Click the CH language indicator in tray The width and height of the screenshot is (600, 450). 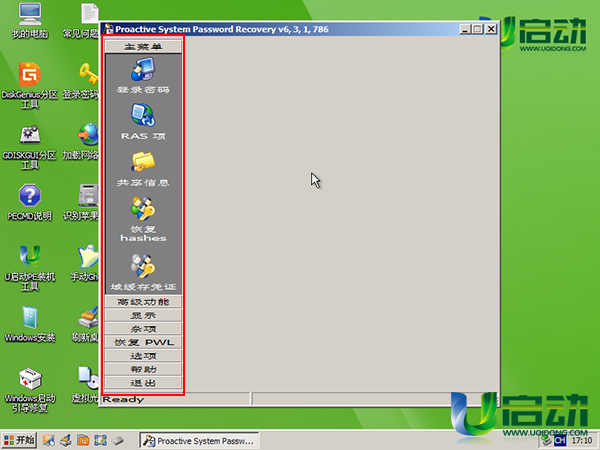click(x=559, y=440)
